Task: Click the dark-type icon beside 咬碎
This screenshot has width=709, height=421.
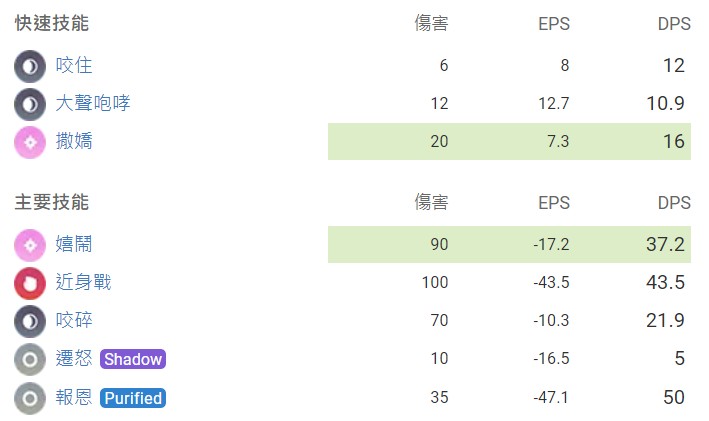Action: point(30,321)
